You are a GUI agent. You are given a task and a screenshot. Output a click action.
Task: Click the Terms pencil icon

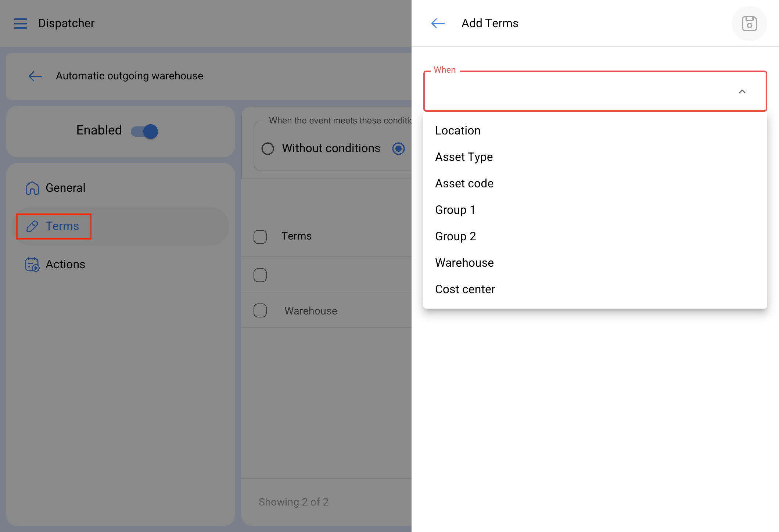[x=32, y=226]
